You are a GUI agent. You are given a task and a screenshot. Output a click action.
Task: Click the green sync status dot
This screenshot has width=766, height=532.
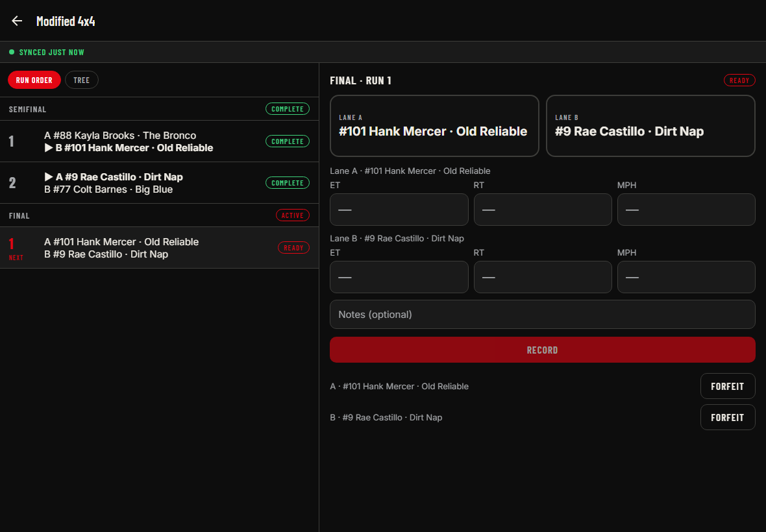click(12, 52)
